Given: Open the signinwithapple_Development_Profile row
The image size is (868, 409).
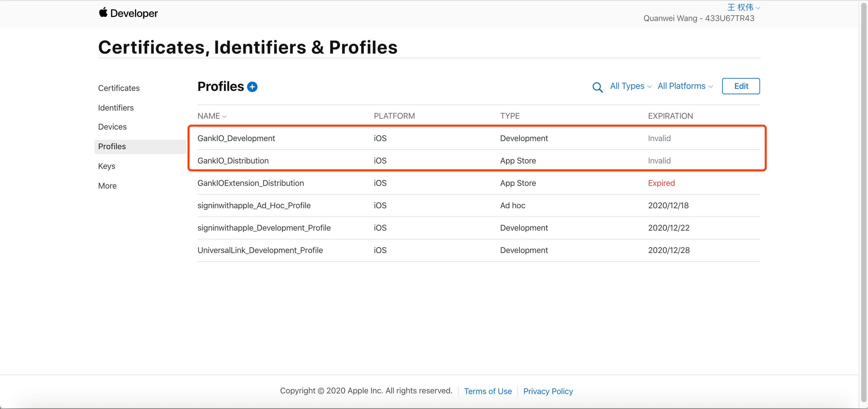Looking at the screenshot, I should click(x=478, y=228).
